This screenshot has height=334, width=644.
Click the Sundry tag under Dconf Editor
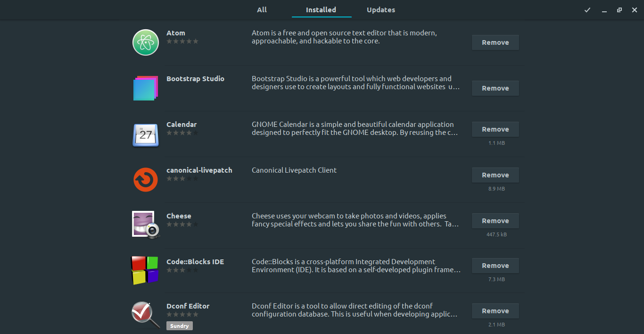point(180,326)
